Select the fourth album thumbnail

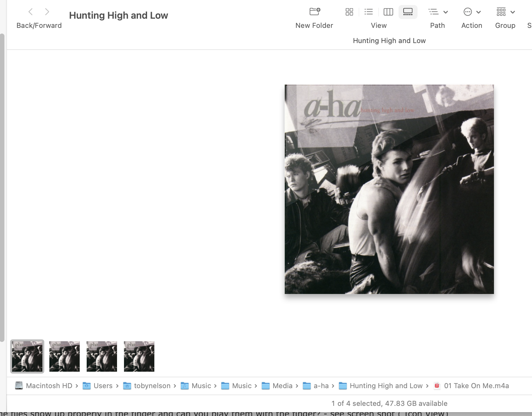coord(139,356)
